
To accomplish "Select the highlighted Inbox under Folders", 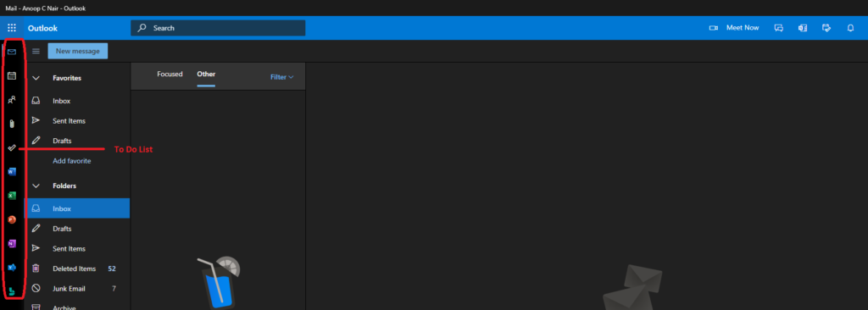I will pyautogui.click(x=78, y=208).
